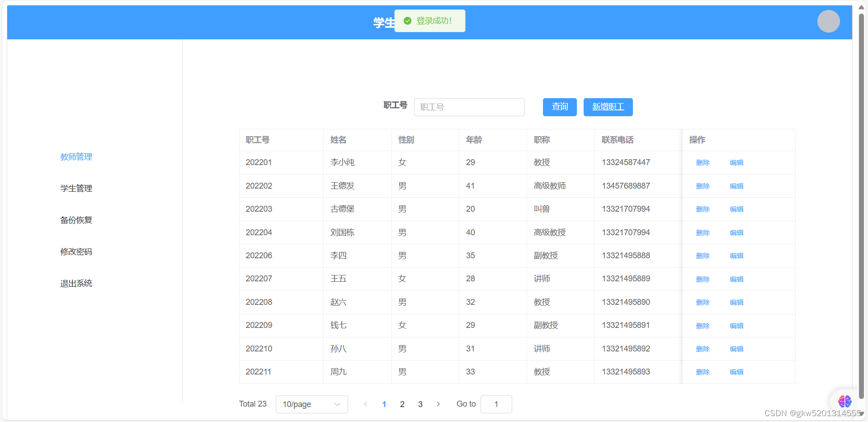
Task: Click the 查询 search button
Action: (559, 107)
